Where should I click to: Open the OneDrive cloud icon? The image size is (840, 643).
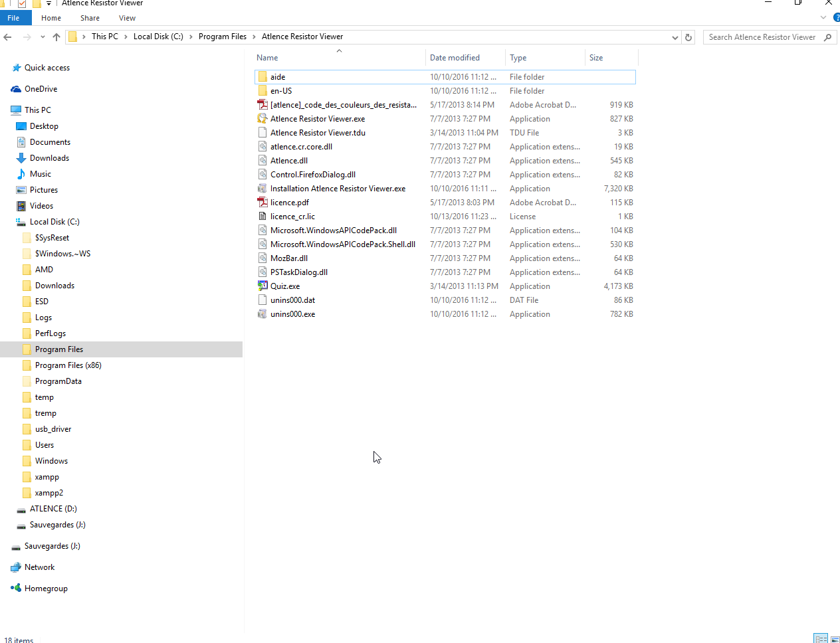[x=16, y=89]
